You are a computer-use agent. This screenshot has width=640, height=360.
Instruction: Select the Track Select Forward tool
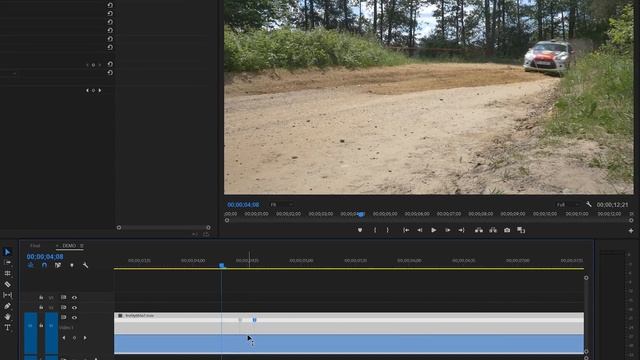7,262
